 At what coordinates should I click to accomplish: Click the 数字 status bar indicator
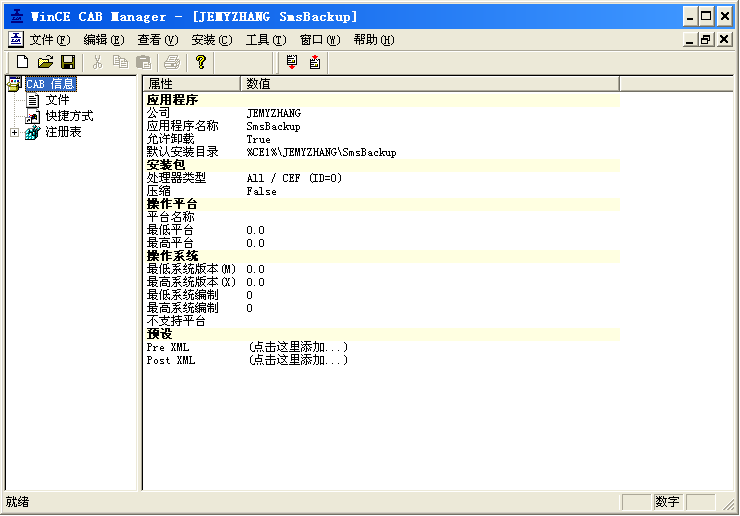click(x=667, y=502)
